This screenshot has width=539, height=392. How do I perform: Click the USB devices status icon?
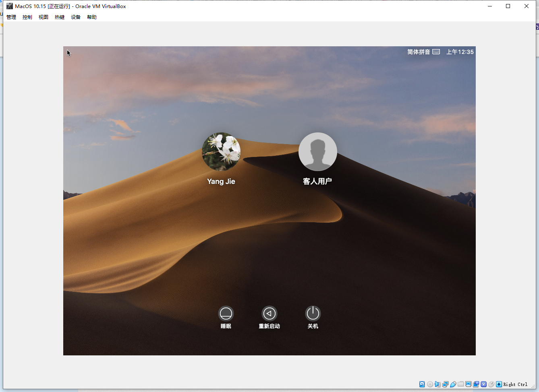(453, 384)
